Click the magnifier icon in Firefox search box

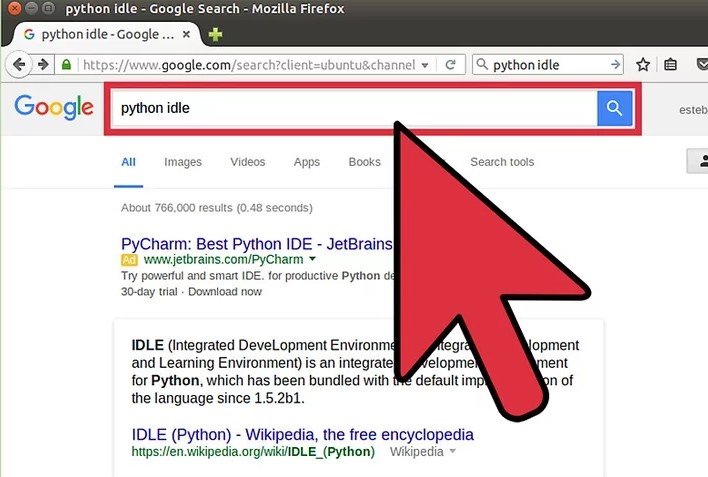(482, 65)
